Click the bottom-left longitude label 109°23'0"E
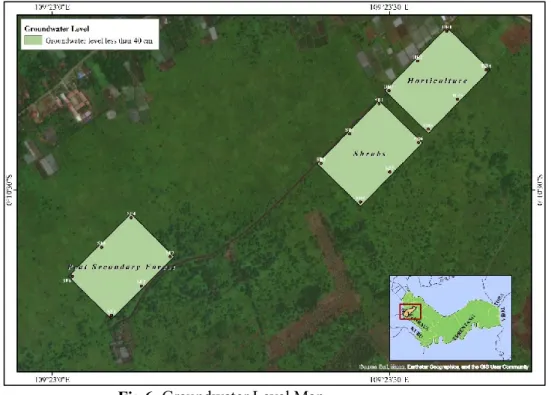The image size is (551, 395). pos(52,380)
